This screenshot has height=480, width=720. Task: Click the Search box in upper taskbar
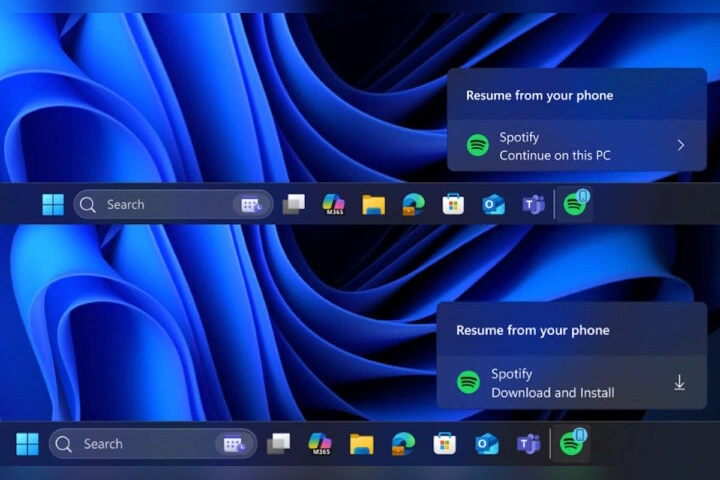[x=173, y=204]
